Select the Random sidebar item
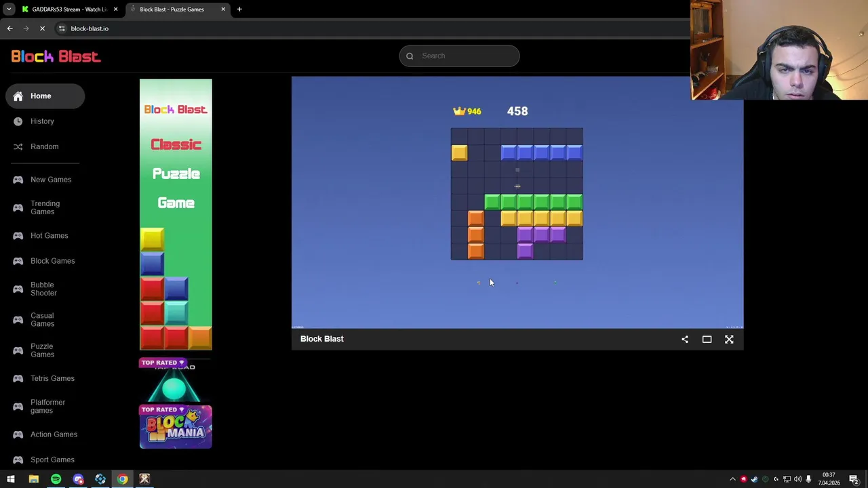This screenshot has height=488, width=868. point(44,146)
